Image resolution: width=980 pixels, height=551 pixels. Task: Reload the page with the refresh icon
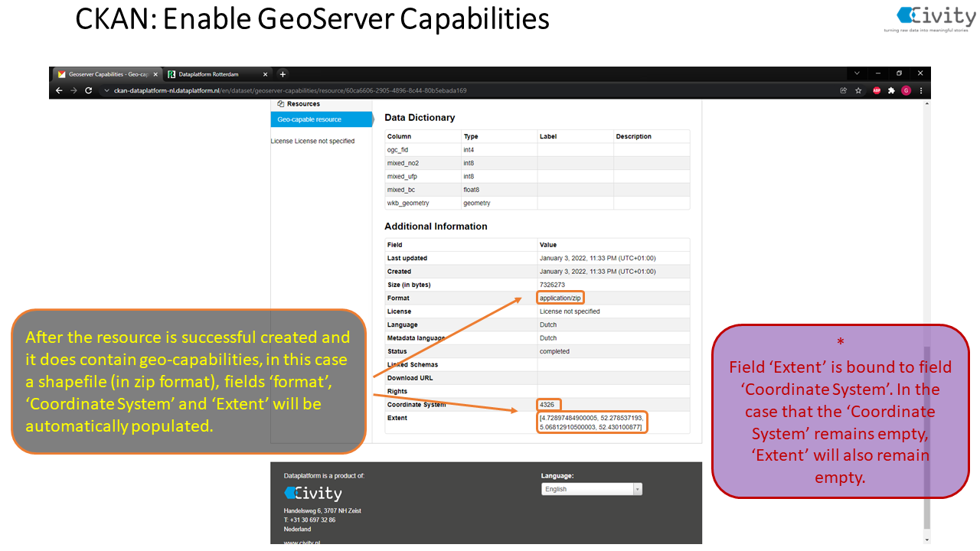[x=88, y=90]
